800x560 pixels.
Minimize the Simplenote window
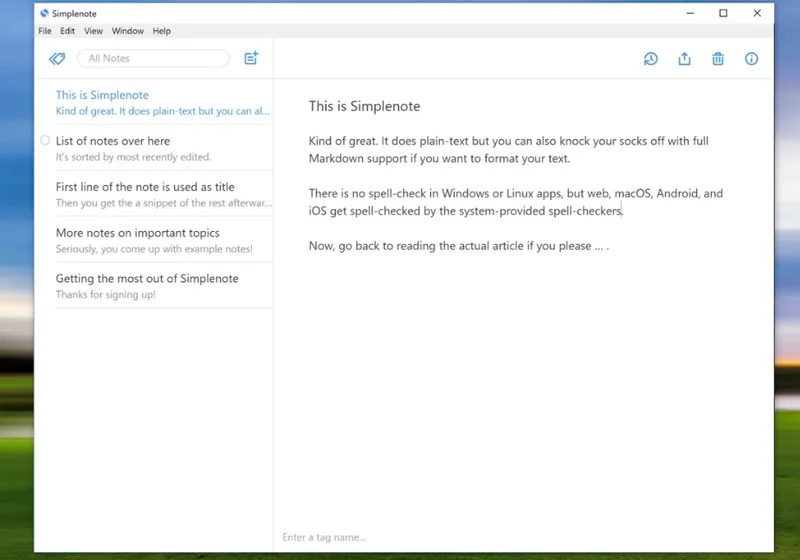[x=690, y=13]
